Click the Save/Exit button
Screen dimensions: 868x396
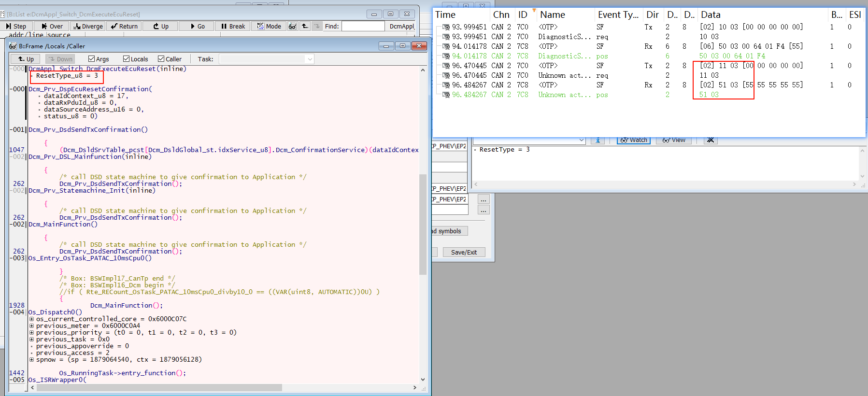tap(464, 252)
